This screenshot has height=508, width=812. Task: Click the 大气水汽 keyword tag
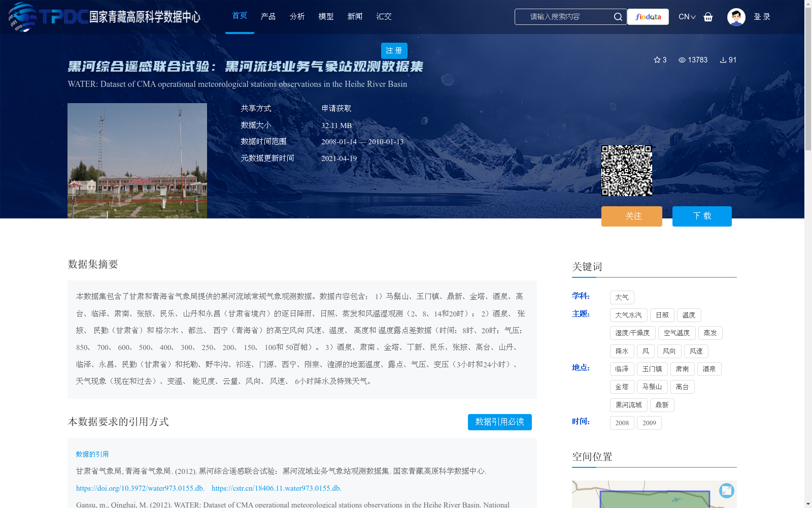click(629, 315)
